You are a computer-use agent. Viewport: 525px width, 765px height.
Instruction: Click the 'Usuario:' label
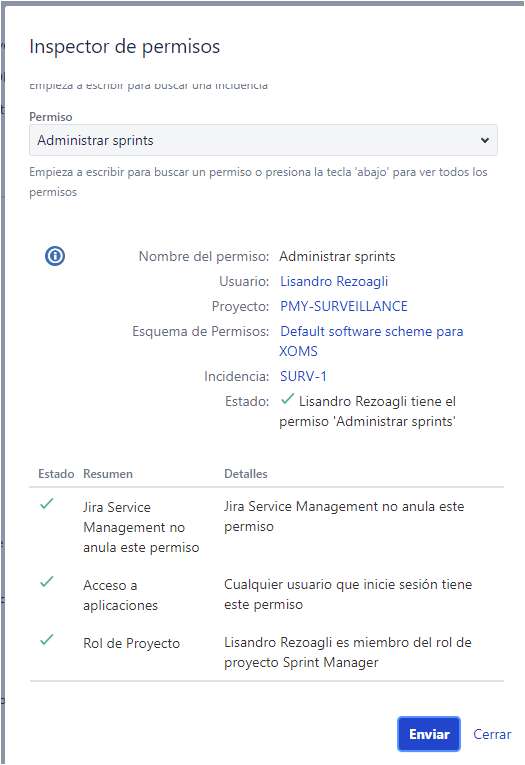tap(244, 282)
